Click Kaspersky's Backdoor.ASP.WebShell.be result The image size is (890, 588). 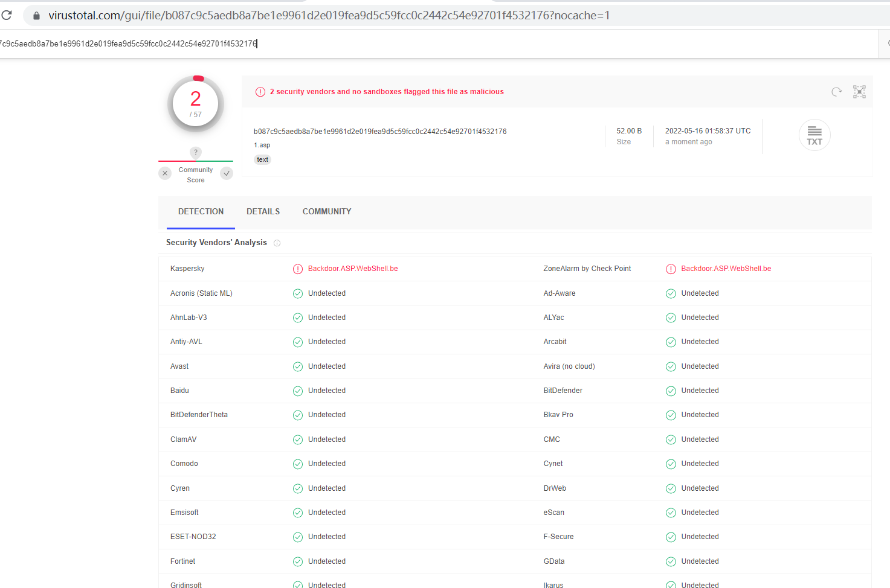(353, 269)
